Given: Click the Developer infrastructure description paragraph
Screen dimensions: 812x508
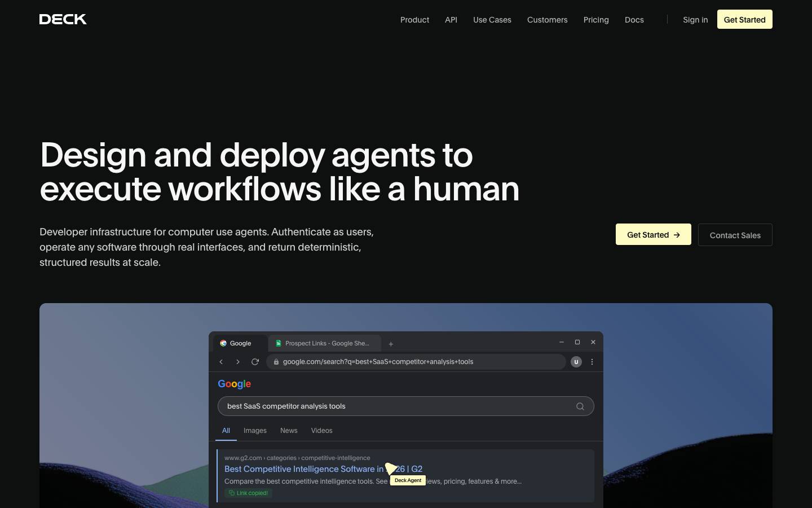Looking at the screenshot, I should (x=207, y=247).
